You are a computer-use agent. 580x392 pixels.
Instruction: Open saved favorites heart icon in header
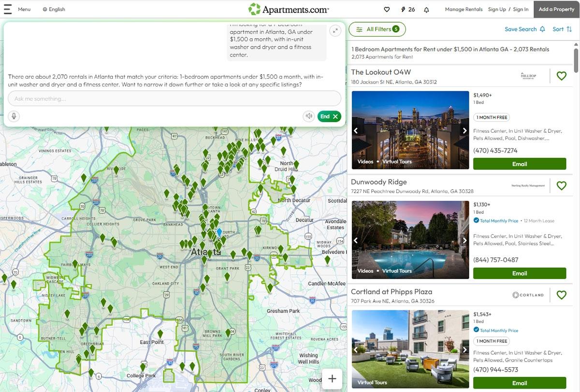click(x=387, y=9)
